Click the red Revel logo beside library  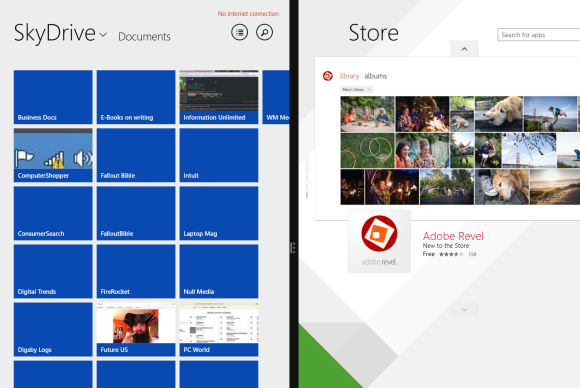328,76
